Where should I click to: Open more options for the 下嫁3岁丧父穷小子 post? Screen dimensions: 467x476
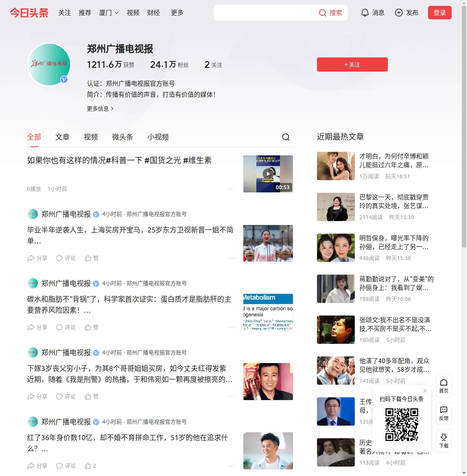click(231, 397)
